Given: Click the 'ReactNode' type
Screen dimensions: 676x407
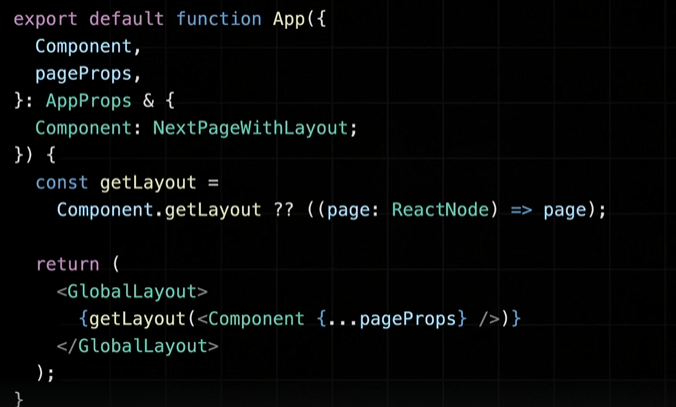Looking at the screenshot, I should point(440,210).
